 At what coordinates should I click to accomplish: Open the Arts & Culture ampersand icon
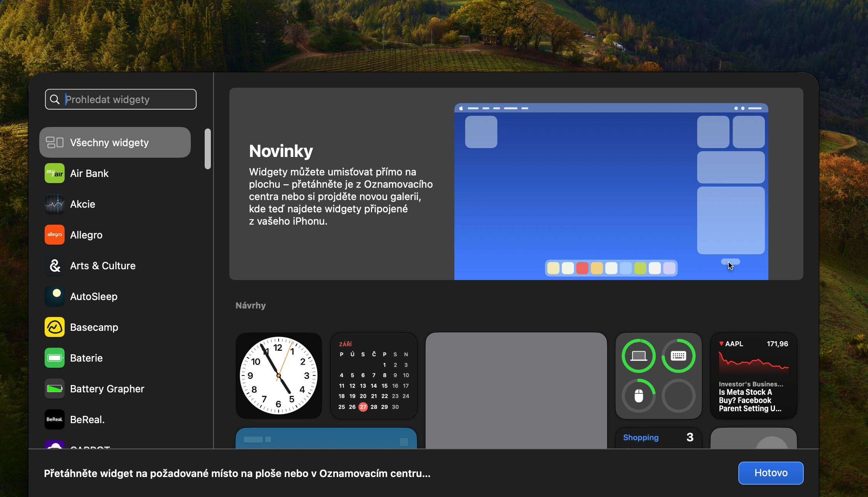(x=55, y=266)
